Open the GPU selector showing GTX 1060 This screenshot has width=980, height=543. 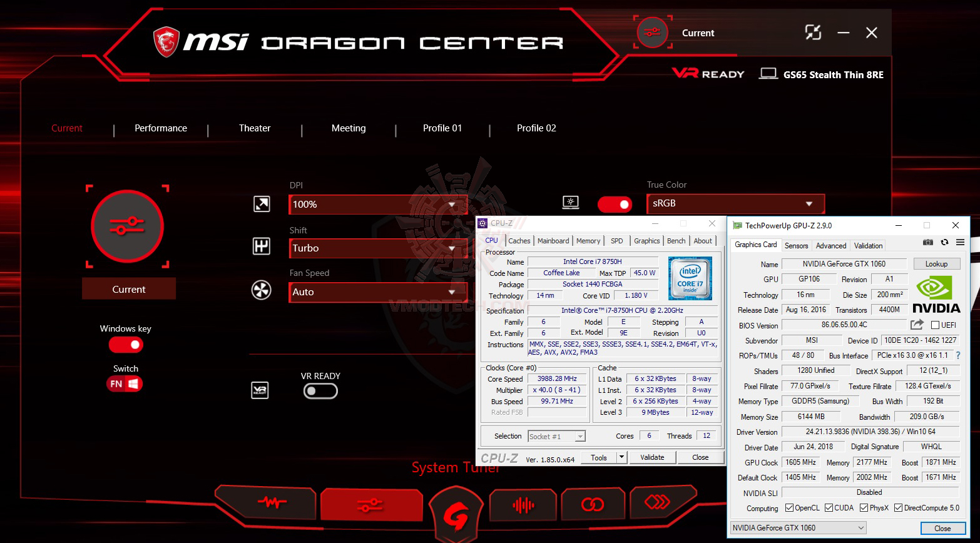click(798, 527)
